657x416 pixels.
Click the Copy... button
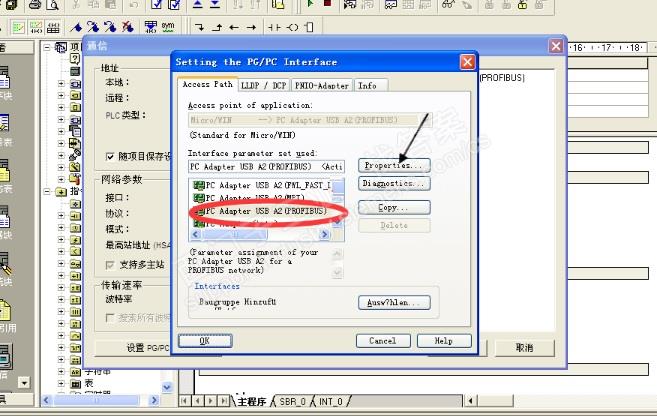(394, 208)
